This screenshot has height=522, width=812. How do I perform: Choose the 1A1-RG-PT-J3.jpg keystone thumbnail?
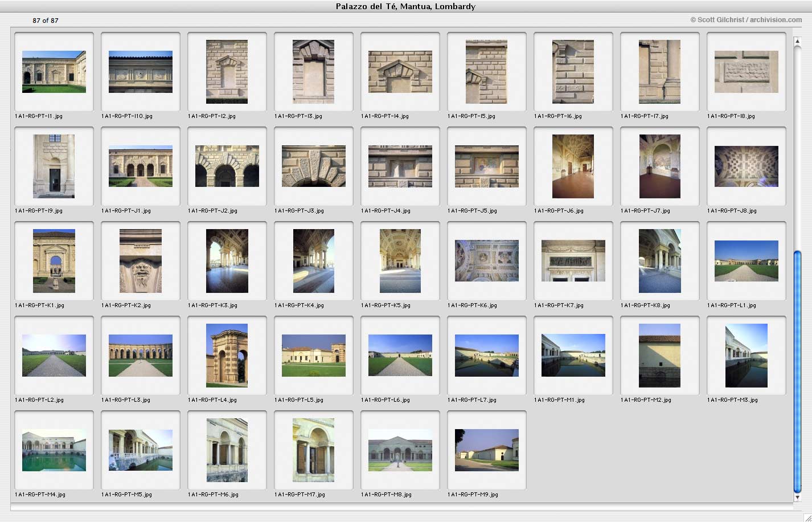314,166
